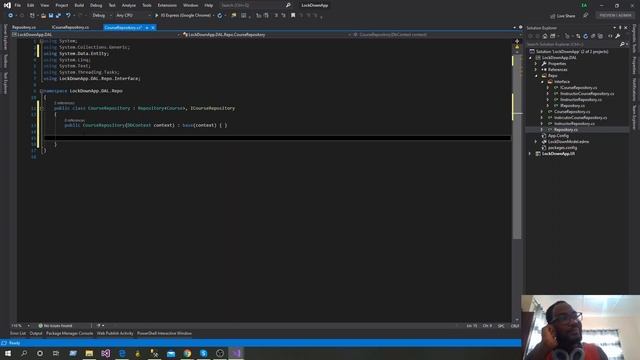Expand the Properties node
Image resolution: width=640 pixels, height=360 pixels.
(x=536, y=64)
